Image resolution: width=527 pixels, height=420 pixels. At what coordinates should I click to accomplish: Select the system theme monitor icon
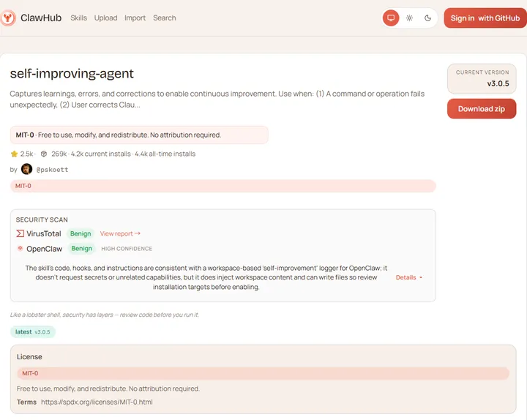tap(391, 18)
